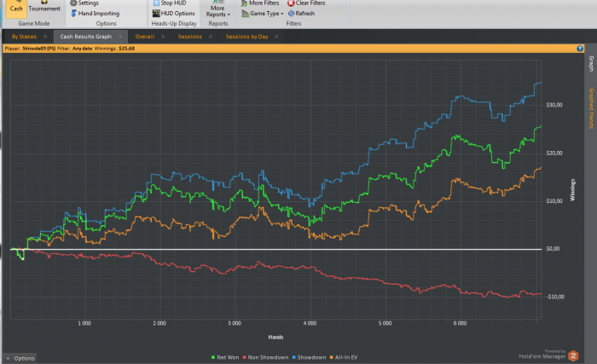Switch to Cash game mode
Viewport: 597px width, 364px height.
(x=16, y=9)
